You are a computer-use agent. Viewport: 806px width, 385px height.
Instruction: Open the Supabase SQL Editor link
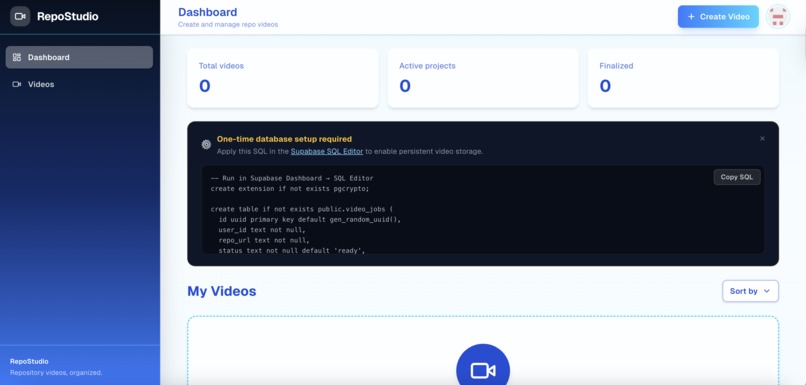[327, 152]
